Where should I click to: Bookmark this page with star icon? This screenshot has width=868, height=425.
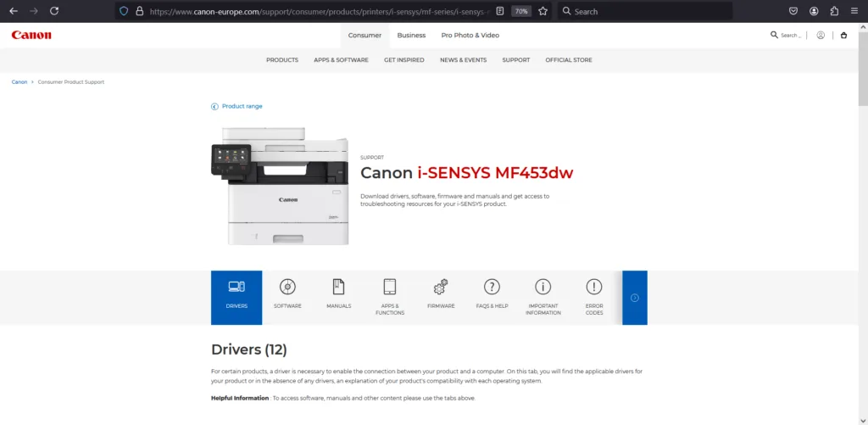pos(543,11)
